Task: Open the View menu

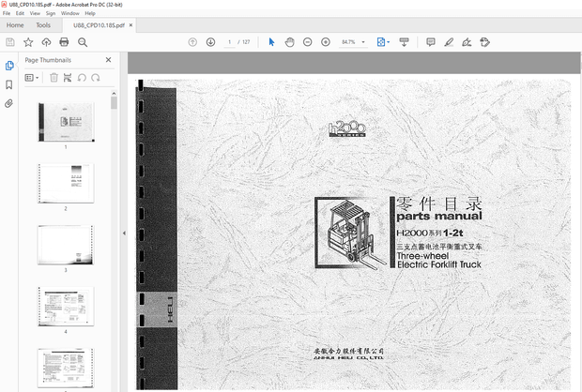Action: [35, 13]
